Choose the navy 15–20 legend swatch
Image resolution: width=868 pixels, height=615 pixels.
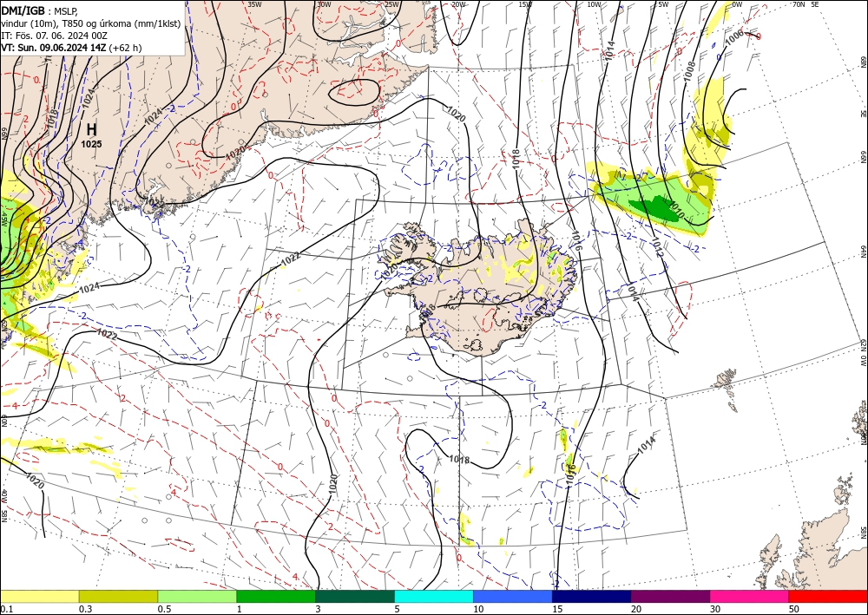(x=592, y=596)
